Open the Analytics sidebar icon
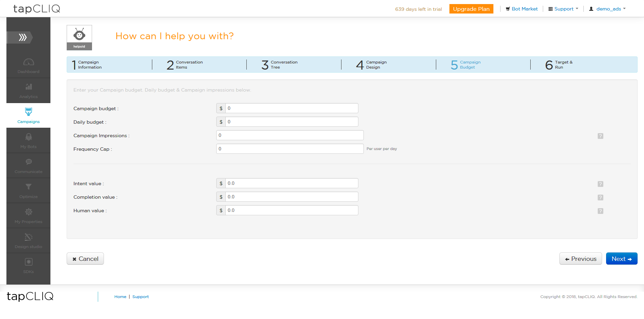Viewport: 644px width, 319px height. (x=28, y=91)
